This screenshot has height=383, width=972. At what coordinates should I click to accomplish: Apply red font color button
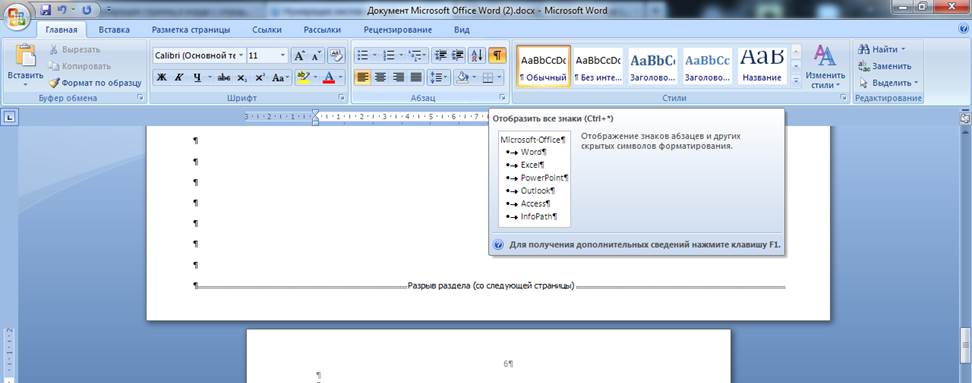329,77
